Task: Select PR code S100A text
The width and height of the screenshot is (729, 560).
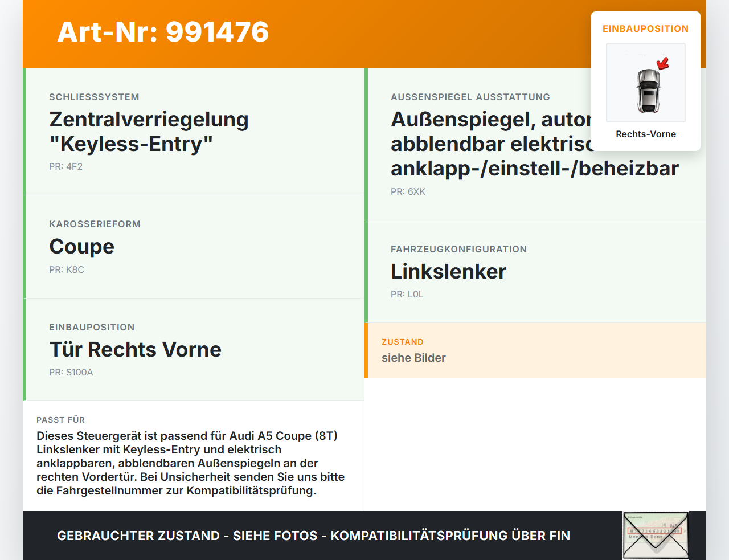Action: pos(71,372)
